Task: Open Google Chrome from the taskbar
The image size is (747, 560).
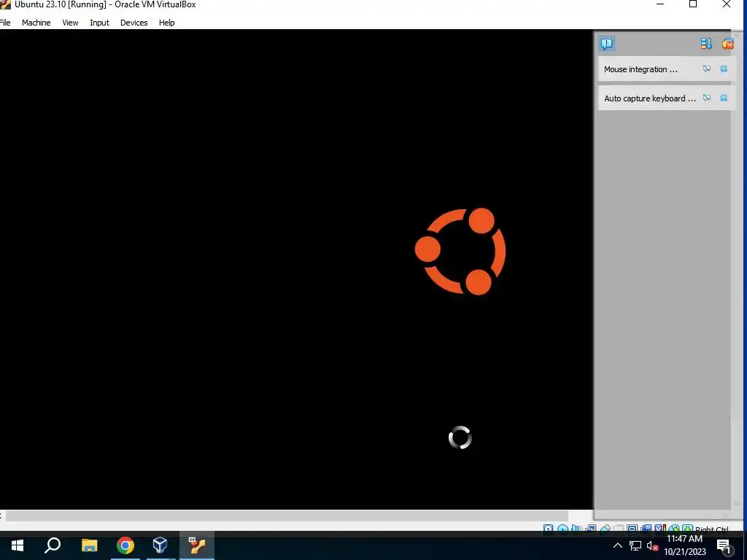Action: point(125,545)
